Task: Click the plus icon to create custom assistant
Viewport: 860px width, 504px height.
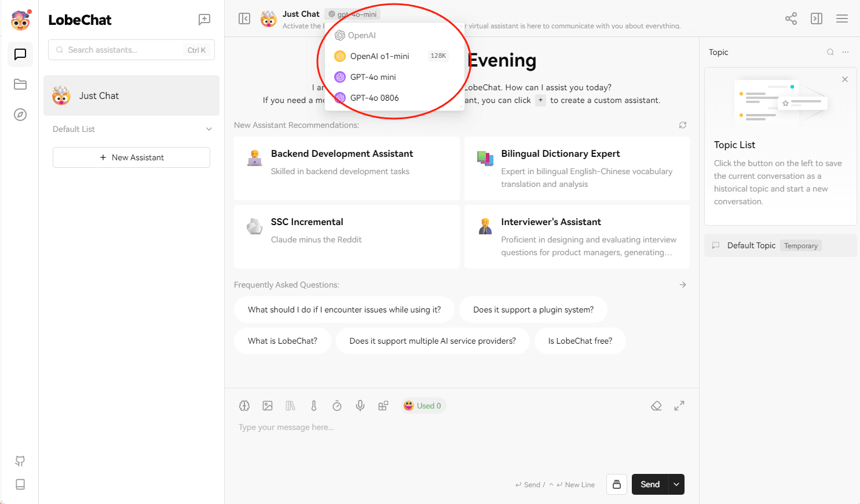Action: click(540, 100)
